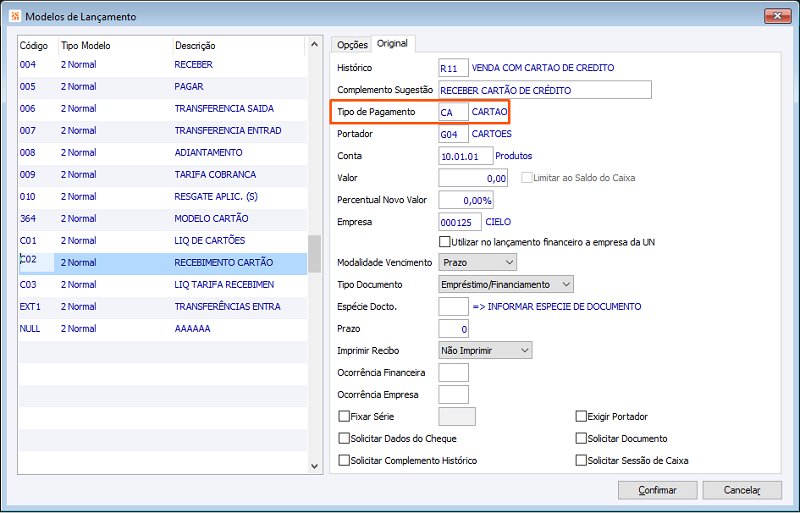Switch to the Opções tab

pos(352,45)
